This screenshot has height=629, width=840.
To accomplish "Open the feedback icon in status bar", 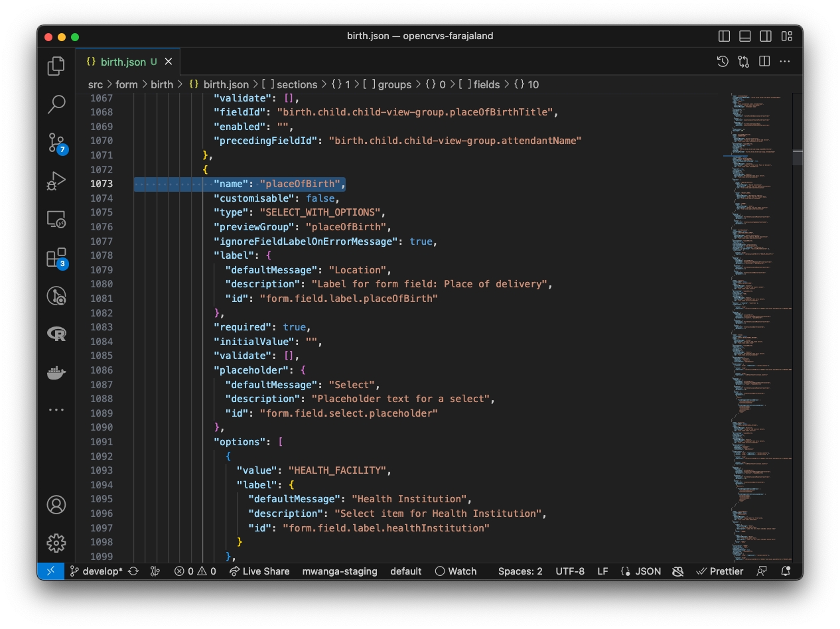I will [762, 571].
